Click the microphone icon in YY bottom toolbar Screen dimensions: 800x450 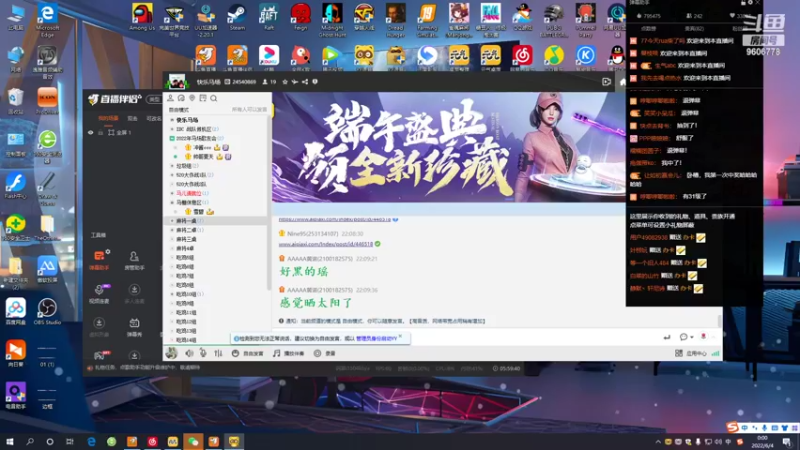point(203,353)
